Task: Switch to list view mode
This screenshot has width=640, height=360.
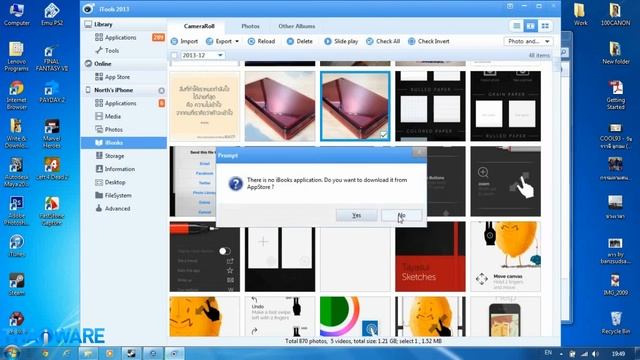Action: point(516,26)
